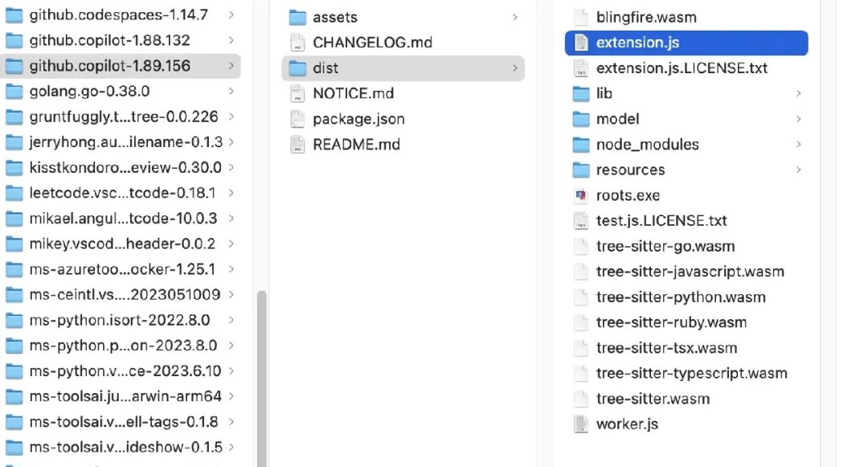This screenshot has height=467, width=868.
Task: Select the ms-azuretoo...ocker-1.25.1 folder name
Action: [122, 269]
